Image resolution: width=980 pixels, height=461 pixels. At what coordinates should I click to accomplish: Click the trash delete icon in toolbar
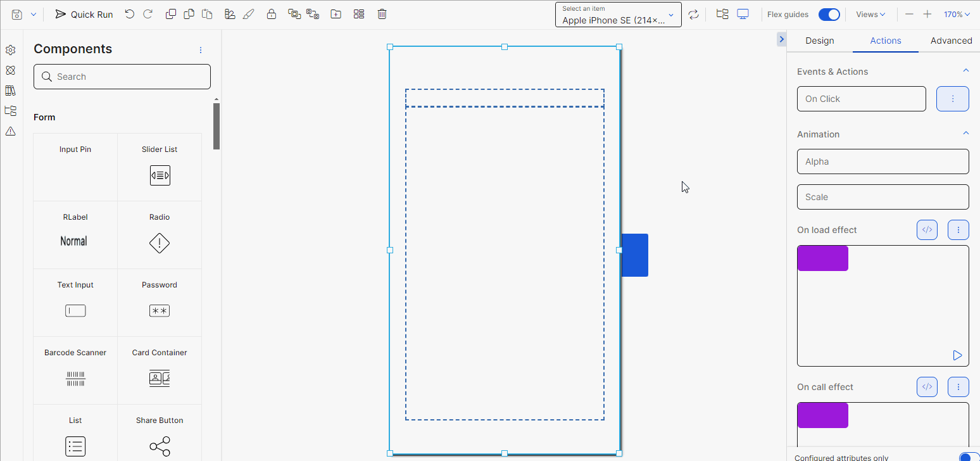(x=382, y=14)
